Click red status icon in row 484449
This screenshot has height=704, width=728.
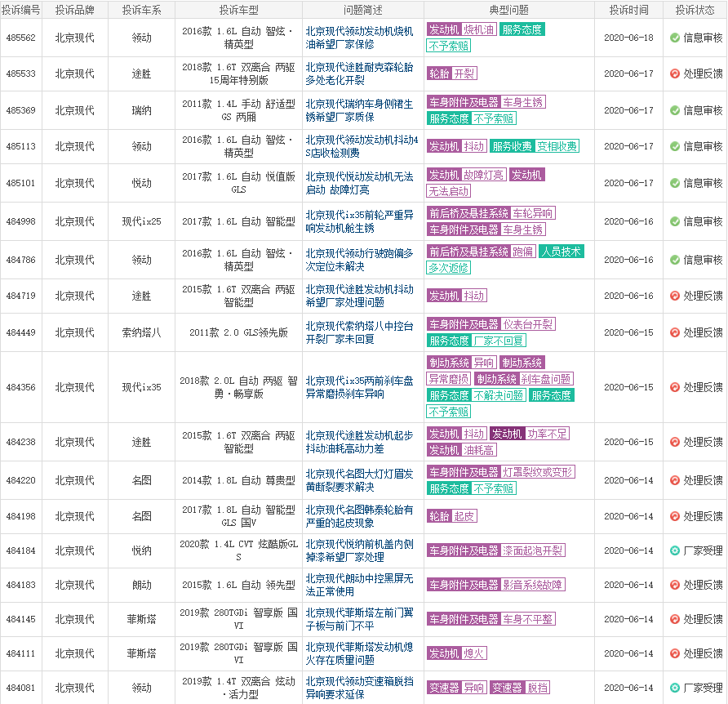[x=675, y=332]
